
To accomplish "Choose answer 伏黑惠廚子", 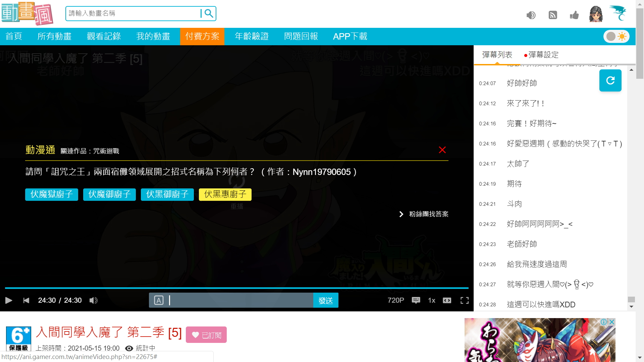I will (x=225, y=194).
